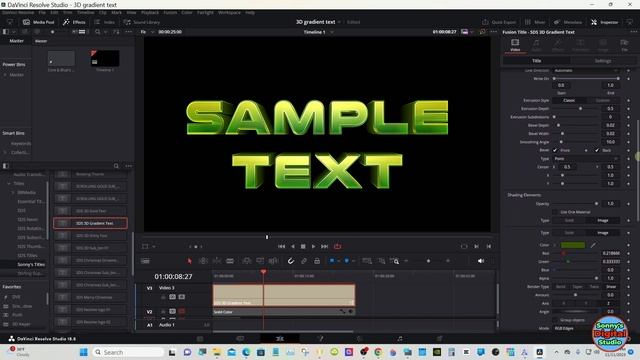The width and height of the screenshot is (640, 360).
Task: Play the timeline in reverse
Action: pos(292,247)
